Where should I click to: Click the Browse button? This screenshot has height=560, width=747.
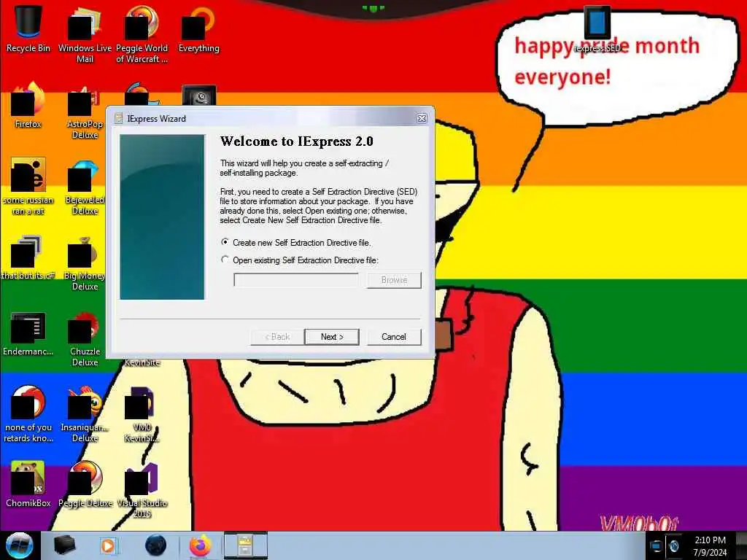pos(394,280)
